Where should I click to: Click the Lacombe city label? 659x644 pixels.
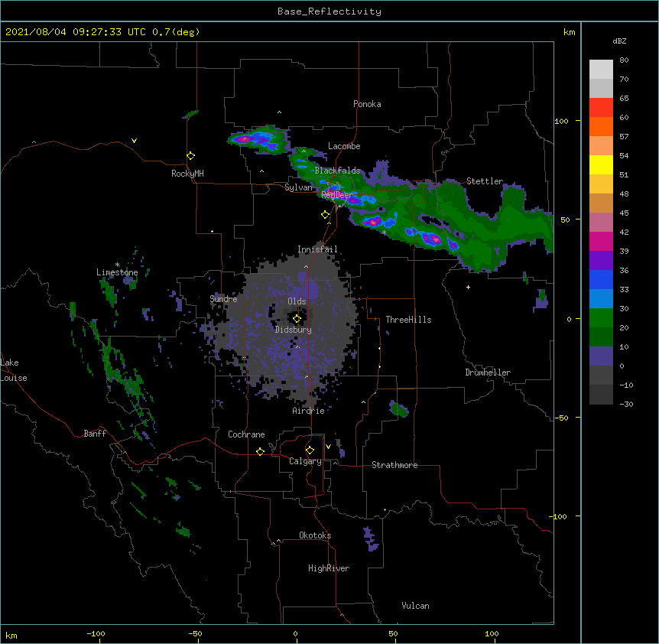[344, 146]
